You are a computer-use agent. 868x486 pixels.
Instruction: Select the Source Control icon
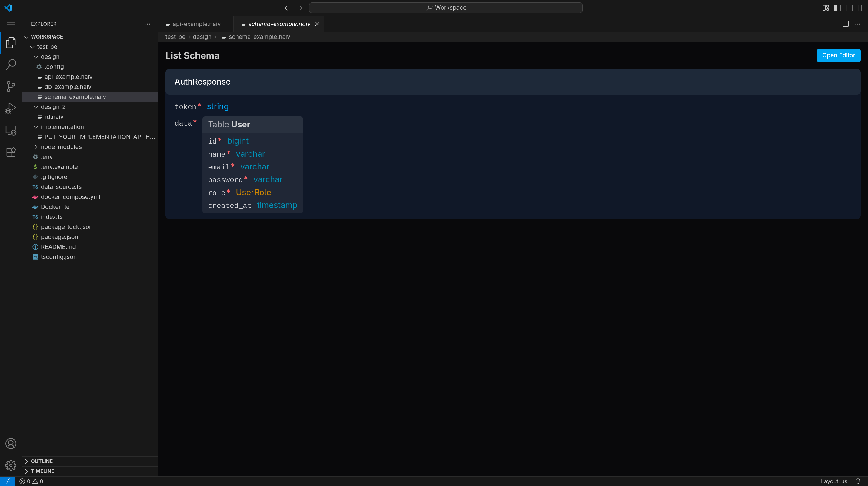10,86
